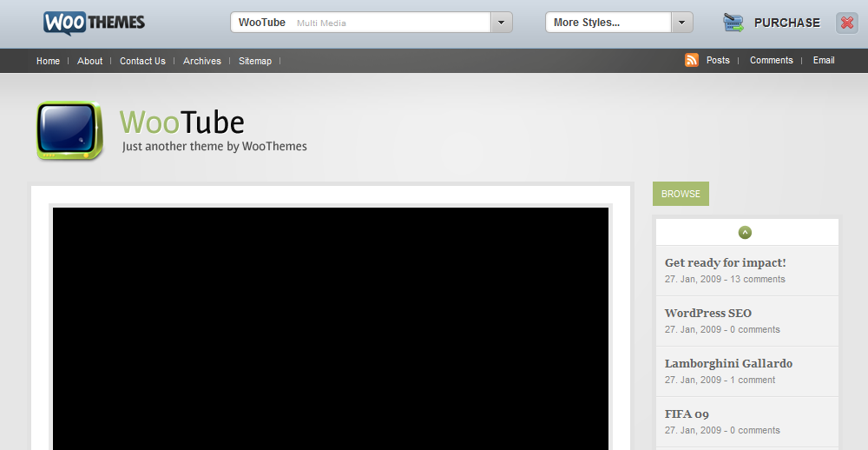Open the 'FIFA 09' post

click(687, 414)
